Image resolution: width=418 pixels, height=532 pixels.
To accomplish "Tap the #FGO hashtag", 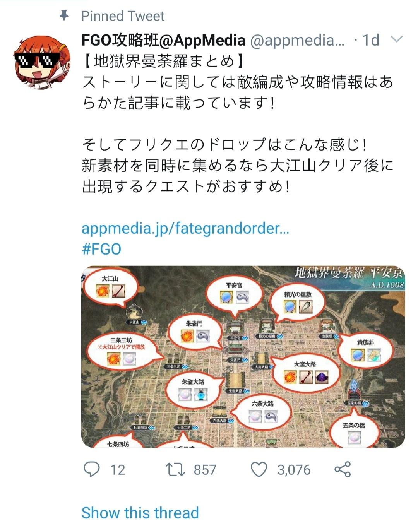I will (101, 249).
